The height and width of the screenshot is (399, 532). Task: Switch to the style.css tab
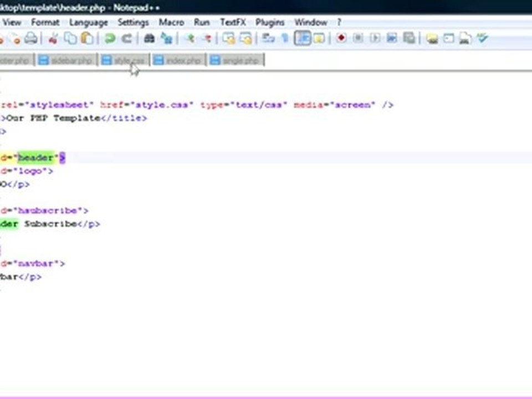(124, 60)
